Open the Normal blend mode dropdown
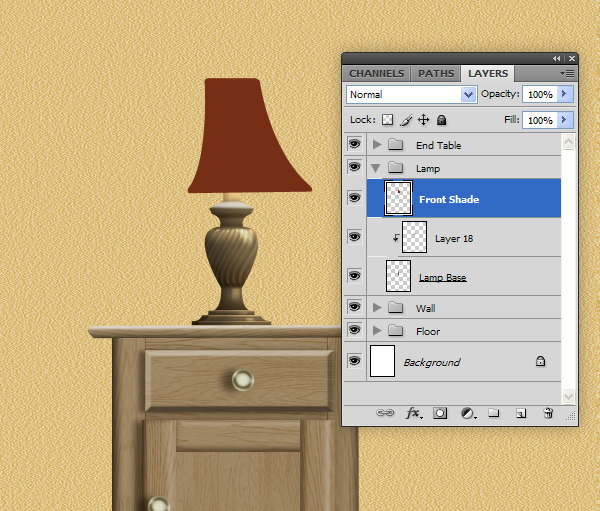Image resolution: width=600 pixels, height=511 pixels. [411, 94]
